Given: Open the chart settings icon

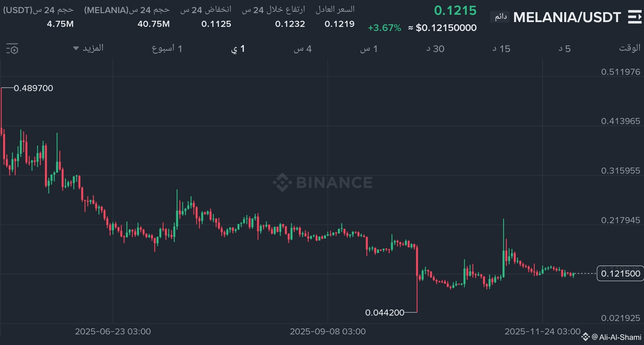Looking at the screenshot, I should click(12, 49).
